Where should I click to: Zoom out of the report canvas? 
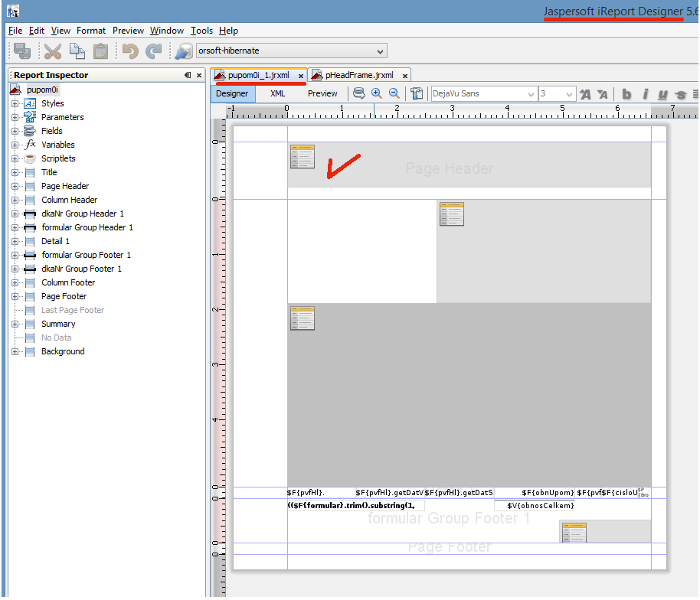tap(394, 93)
